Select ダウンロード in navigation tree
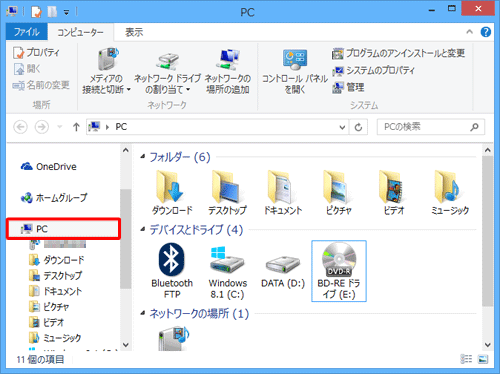Viewport: 500px width, 374px height. (57, 260)
